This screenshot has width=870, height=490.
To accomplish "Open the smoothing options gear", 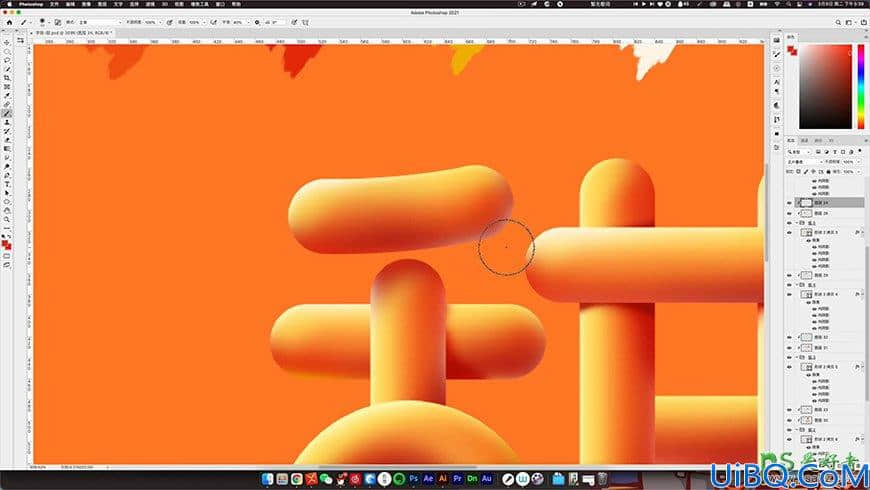I will (257, 22).
